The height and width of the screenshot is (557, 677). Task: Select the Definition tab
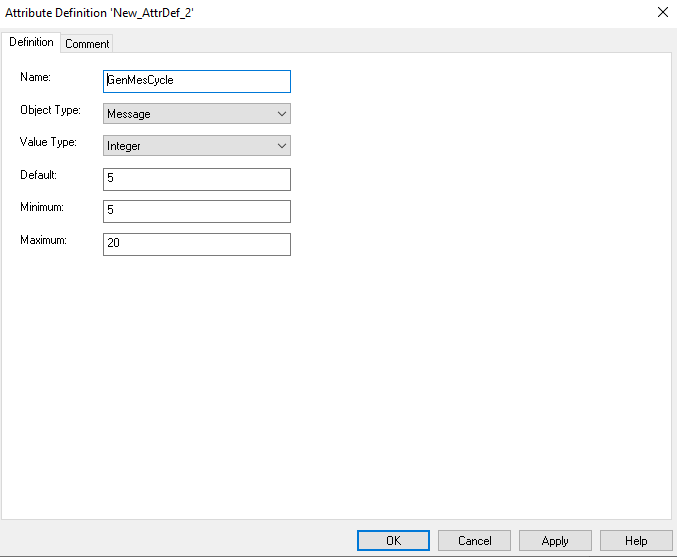click(31, 42)
